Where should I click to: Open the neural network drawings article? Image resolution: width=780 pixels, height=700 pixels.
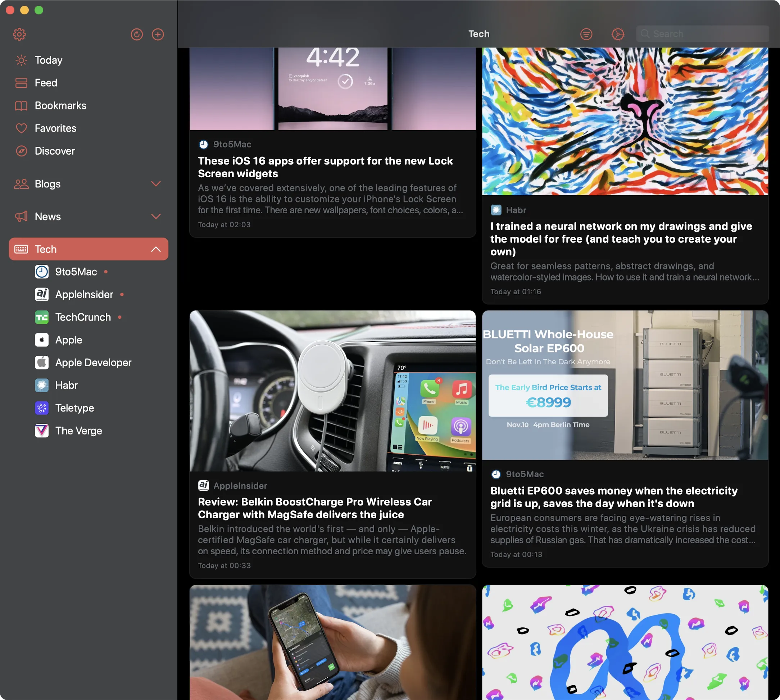pos(621,239)
